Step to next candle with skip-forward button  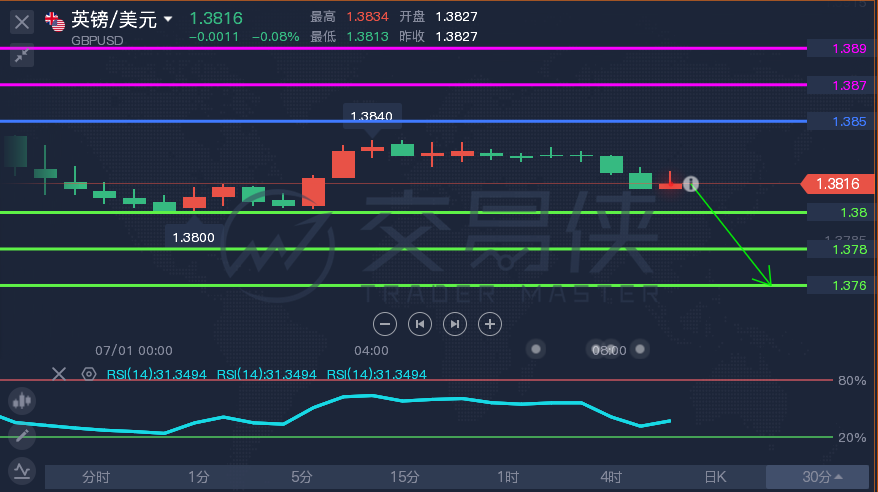(x=455, y=324)
